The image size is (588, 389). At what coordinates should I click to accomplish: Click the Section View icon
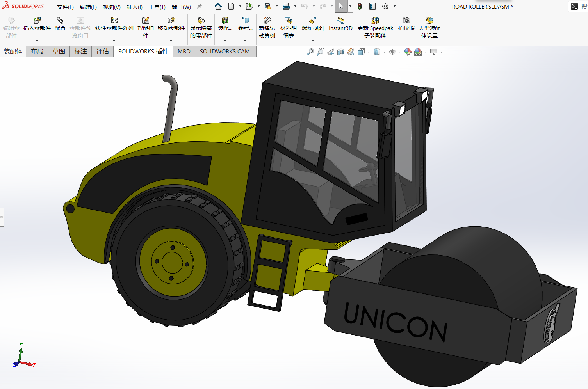click(341, 52)
